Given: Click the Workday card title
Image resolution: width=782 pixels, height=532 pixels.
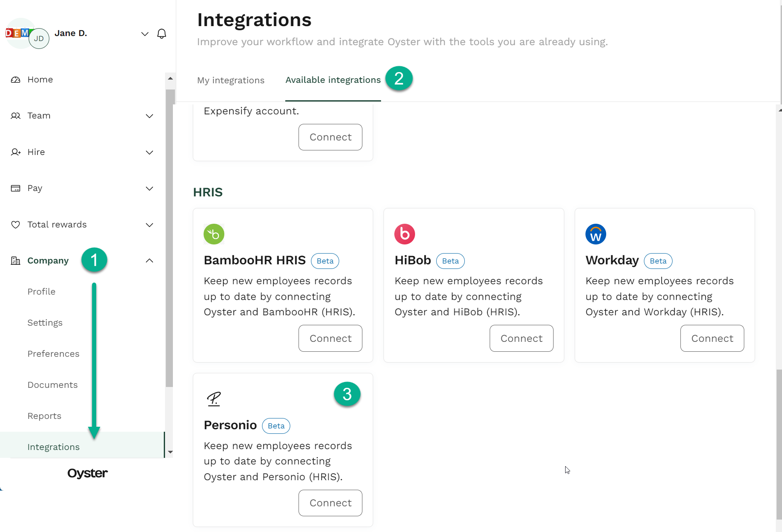Looking at the screenshot, I should (612, 260).
